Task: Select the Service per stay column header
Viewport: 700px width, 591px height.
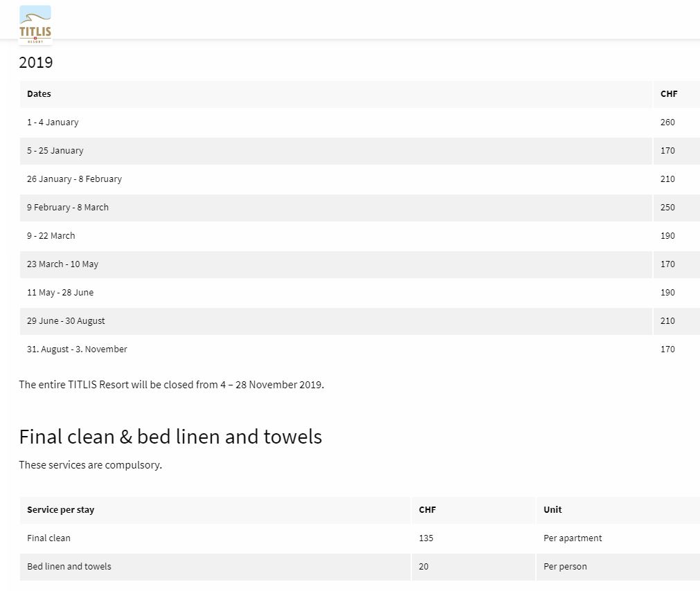Action: point(61,510)
